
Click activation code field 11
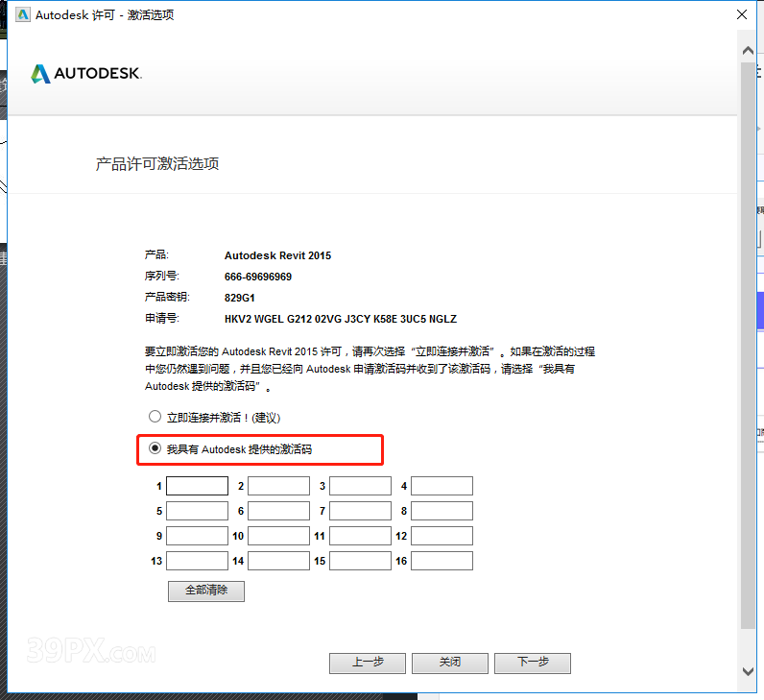click(x=360, y=536)
